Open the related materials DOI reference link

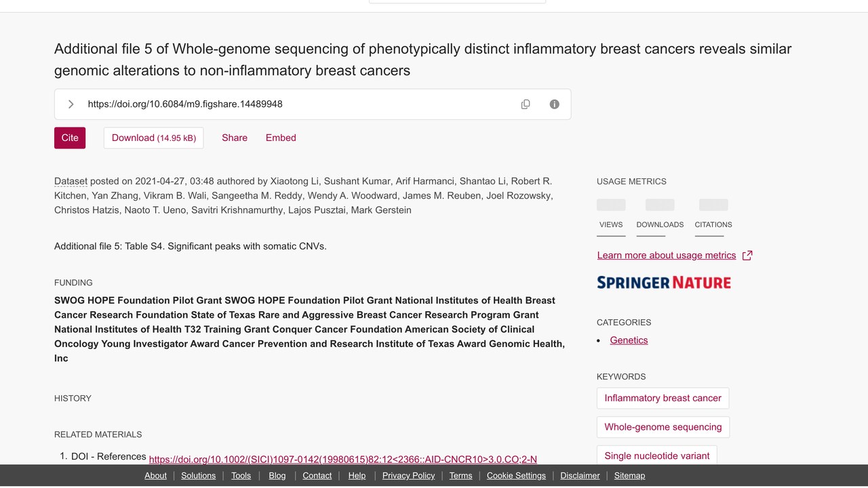pos(343,459)
